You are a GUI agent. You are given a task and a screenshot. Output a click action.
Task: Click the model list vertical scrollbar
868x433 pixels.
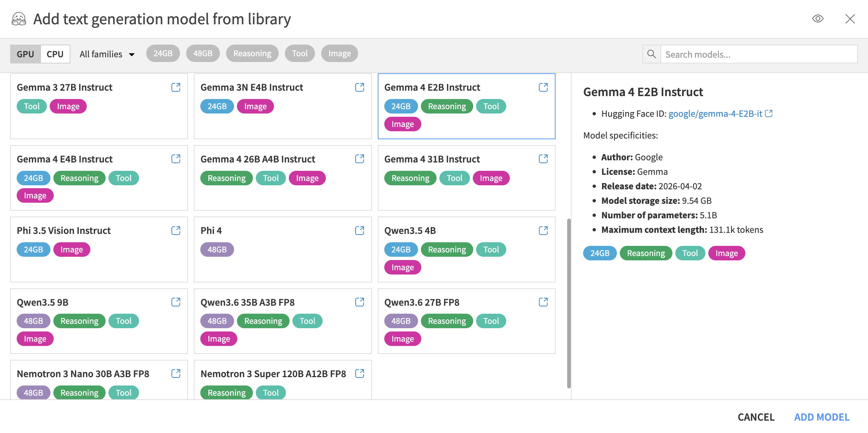pos(569,303)
